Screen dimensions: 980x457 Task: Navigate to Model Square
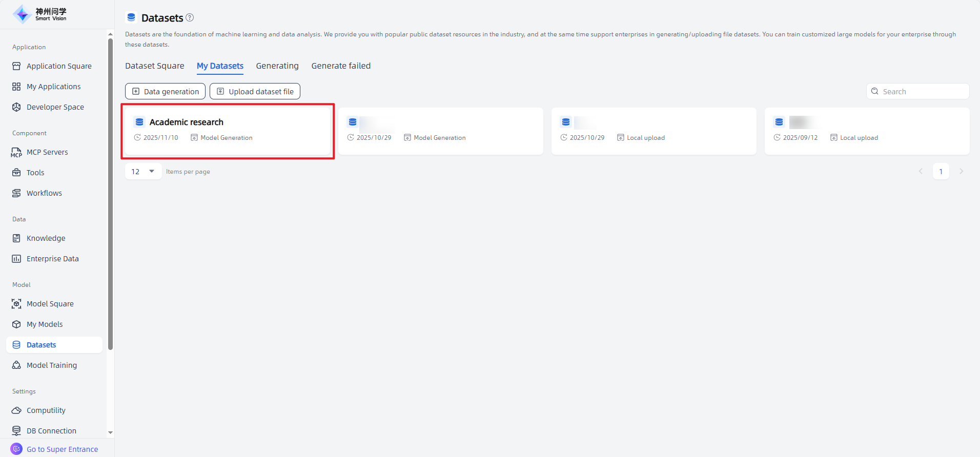click(50, 304)
